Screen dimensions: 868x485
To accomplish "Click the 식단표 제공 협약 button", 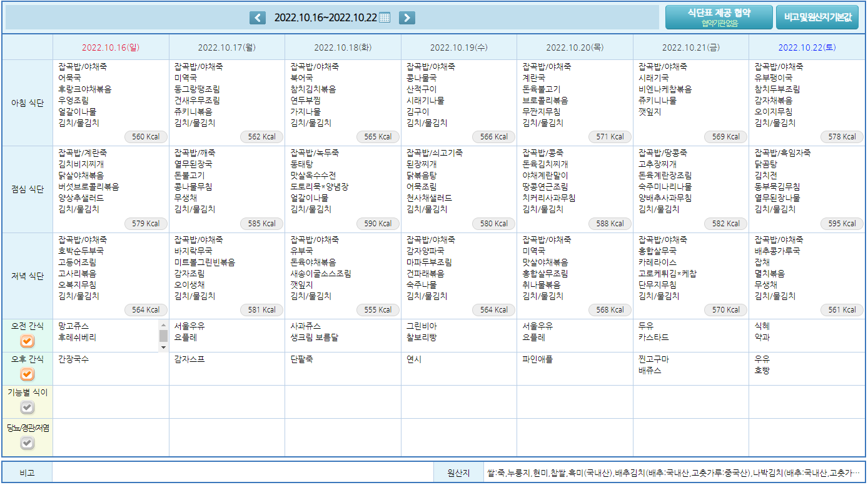I will [719, 17].
